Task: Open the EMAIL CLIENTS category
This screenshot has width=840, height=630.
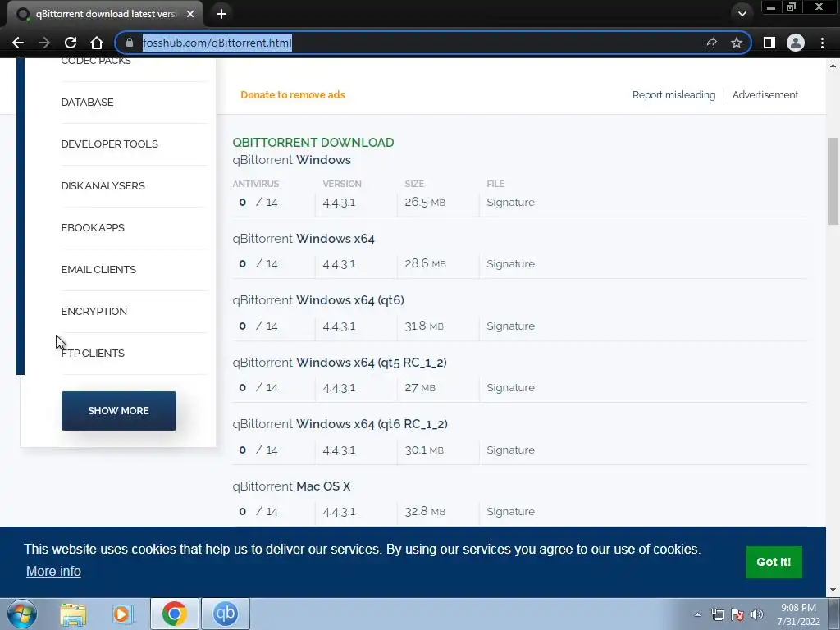Action: tap(98, 269)
